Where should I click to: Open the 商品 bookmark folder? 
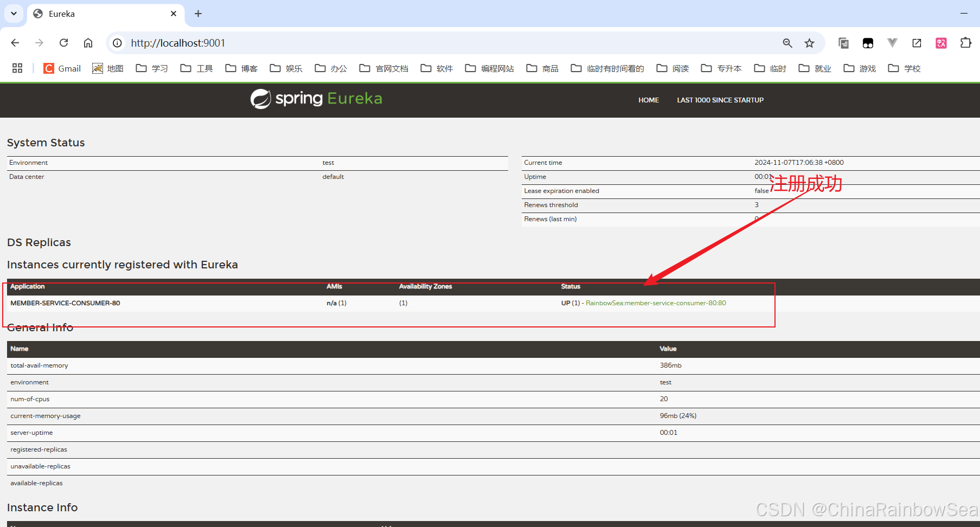click(542, 68)
